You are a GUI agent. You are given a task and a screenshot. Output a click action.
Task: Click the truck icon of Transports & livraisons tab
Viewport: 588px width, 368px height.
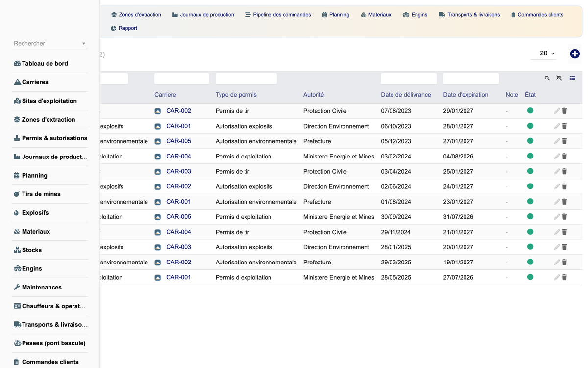pos(442,15)
